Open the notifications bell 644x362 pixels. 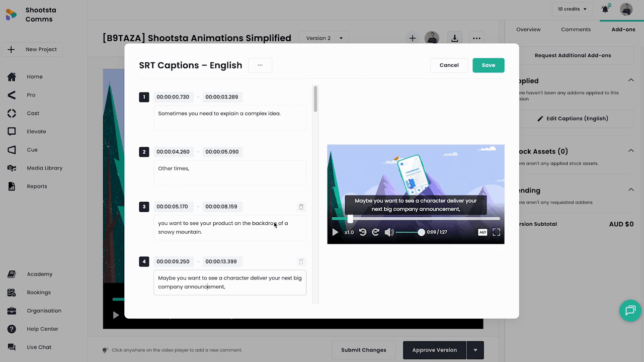pyautogui.click(x=605, y=9)
